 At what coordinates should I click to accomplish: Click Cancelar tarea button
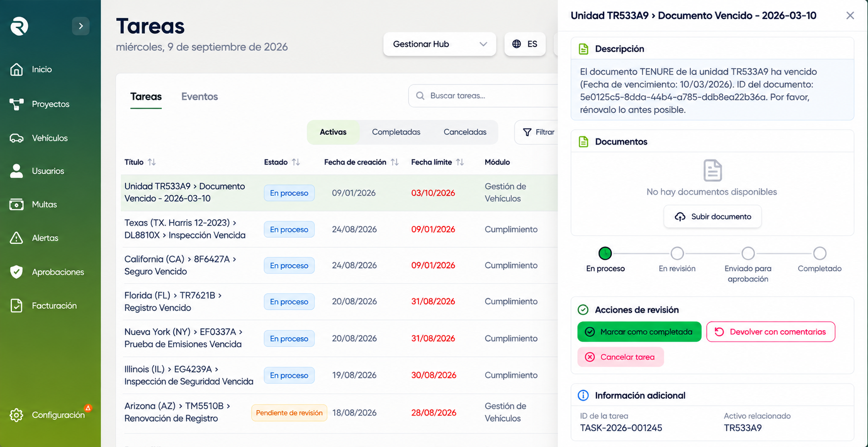pyautogui.click(x=620, y=357)
